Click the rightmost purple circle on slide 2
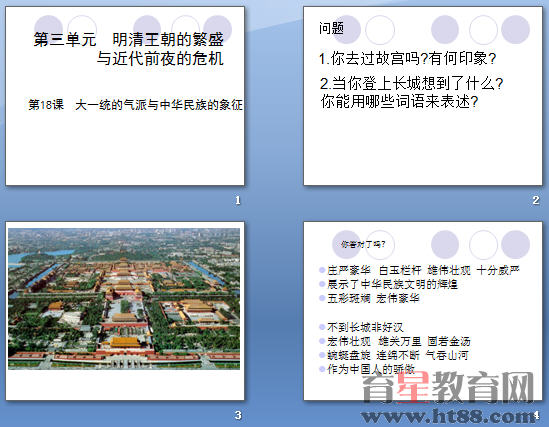This screenshot has height=427, width=549. pyautogui.click(x=515, y=29)
